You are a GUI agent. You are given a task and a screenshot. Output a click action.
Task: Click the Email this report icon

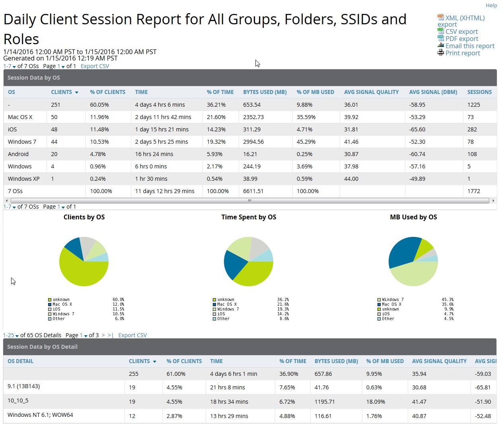[x=441, y=45]
